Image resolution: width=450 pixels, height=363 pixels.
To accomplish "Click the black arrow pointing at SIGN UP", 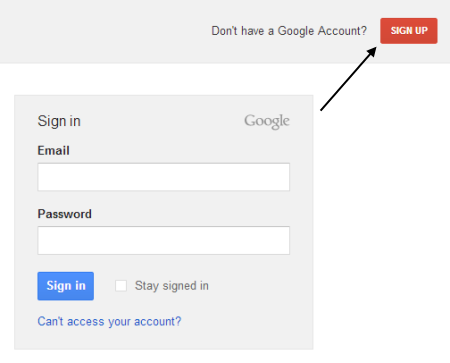I will [x=348, y=79].
